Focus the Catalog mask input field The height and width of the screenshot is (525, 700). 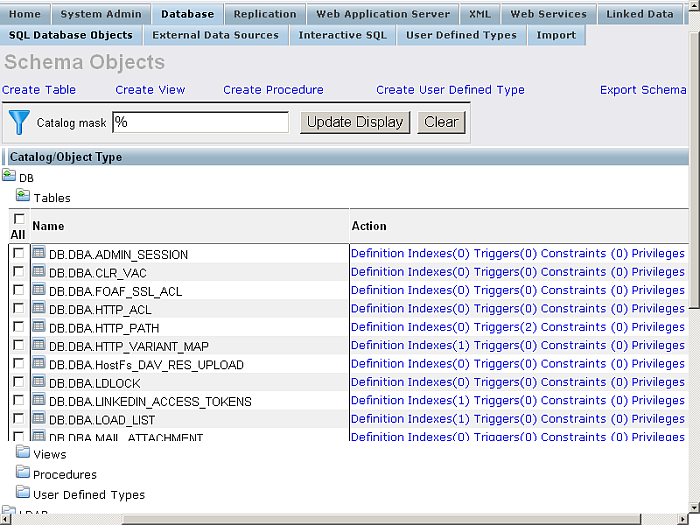(200, 122)
